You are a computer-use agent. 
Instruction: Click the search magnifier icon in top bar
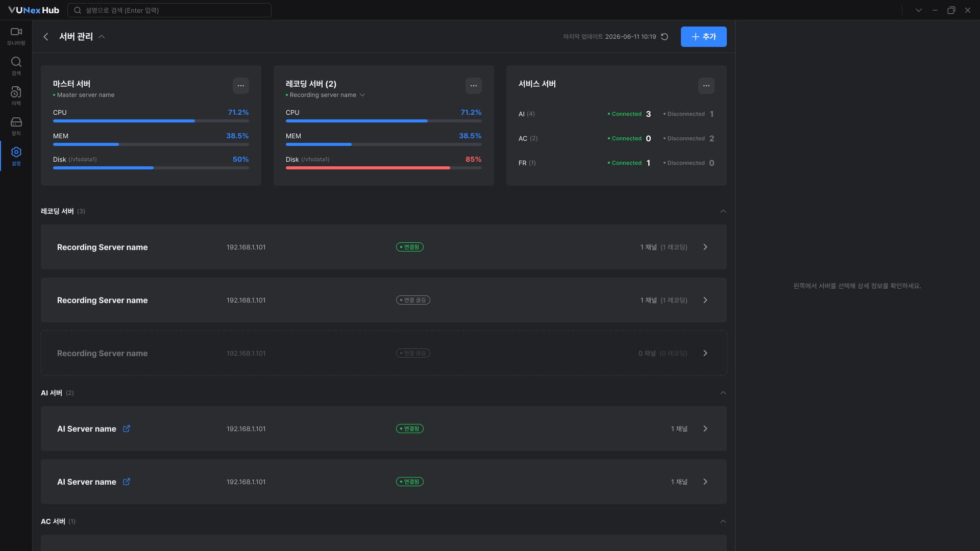[x=78, y=10]
